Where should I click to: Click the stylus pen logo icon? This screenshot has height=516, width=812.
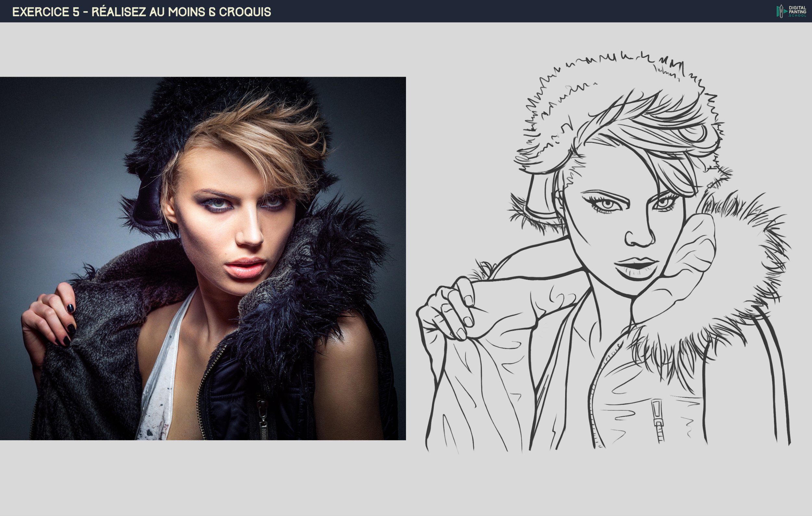781,11
